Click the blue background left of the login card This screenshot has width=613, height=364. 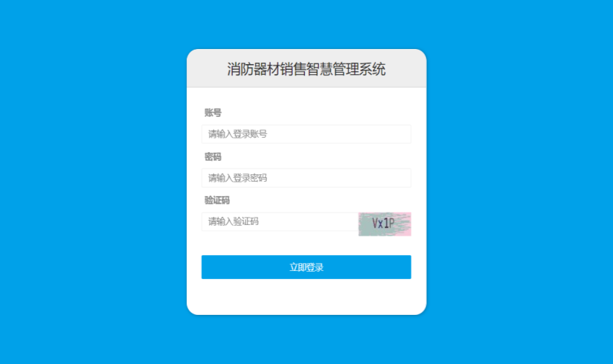coord(93,182)
